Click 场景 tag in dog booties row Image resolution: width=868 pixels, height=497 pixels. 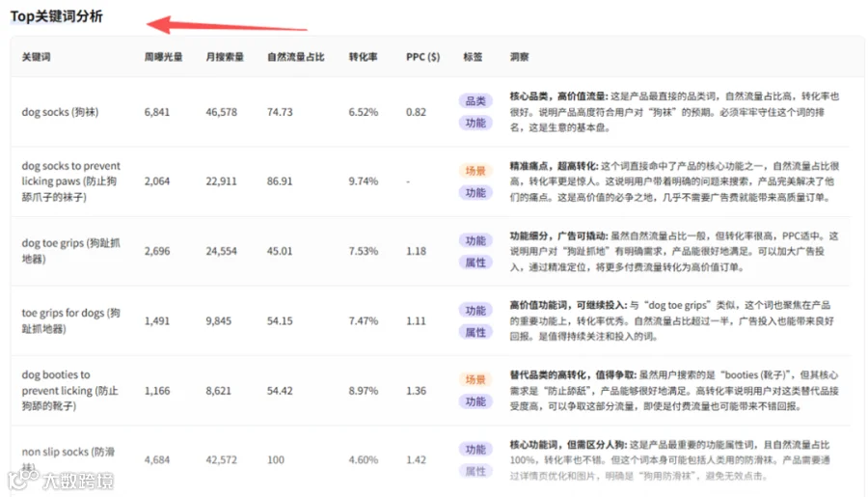coord(475,379)
